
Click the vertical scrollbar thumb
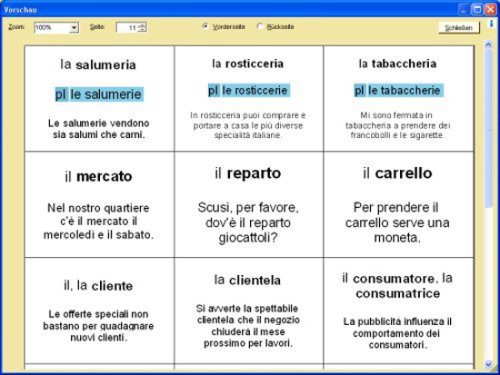488,128
